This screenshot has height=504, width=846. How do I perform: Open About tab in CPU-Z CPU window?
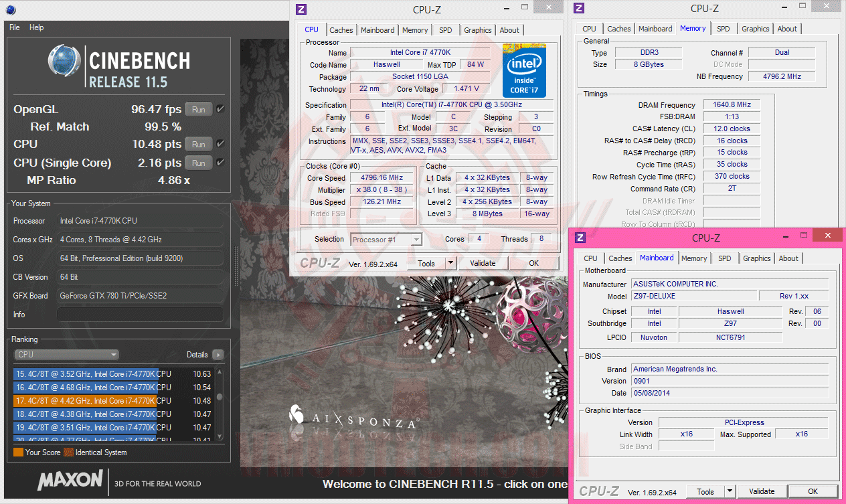pos(509,30)
